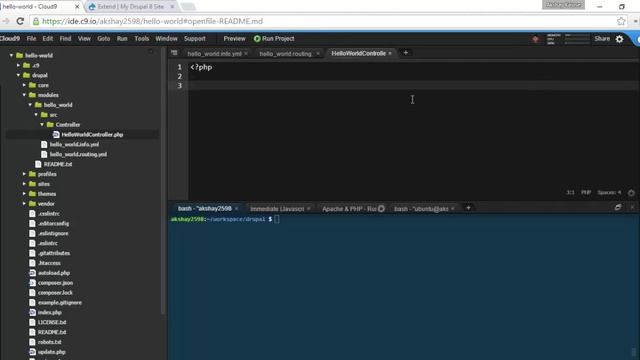Viewport: 640px width, 360px height.
Task: Click the green Run Project play icon
Action: 257,39
